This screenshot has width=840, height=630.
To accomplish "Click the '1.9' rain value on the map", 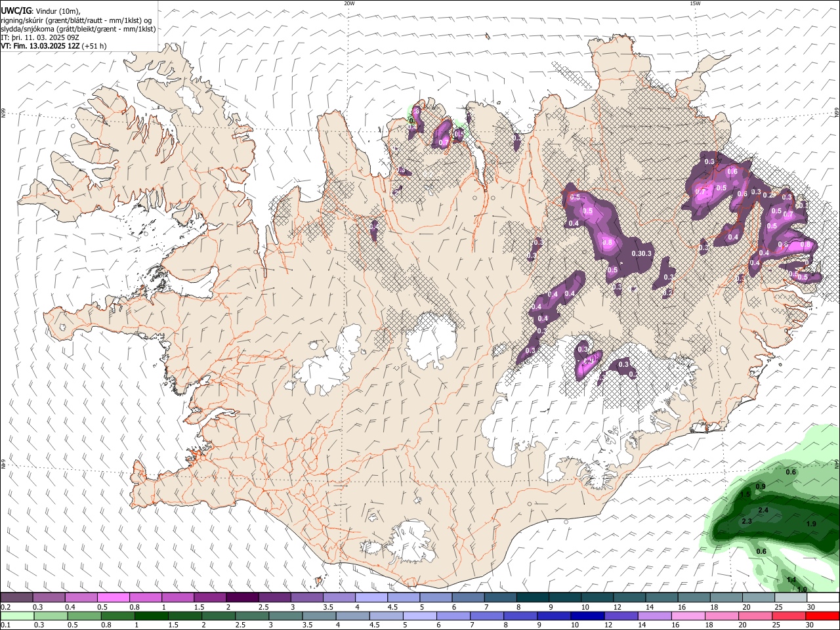I will point(811,524).
